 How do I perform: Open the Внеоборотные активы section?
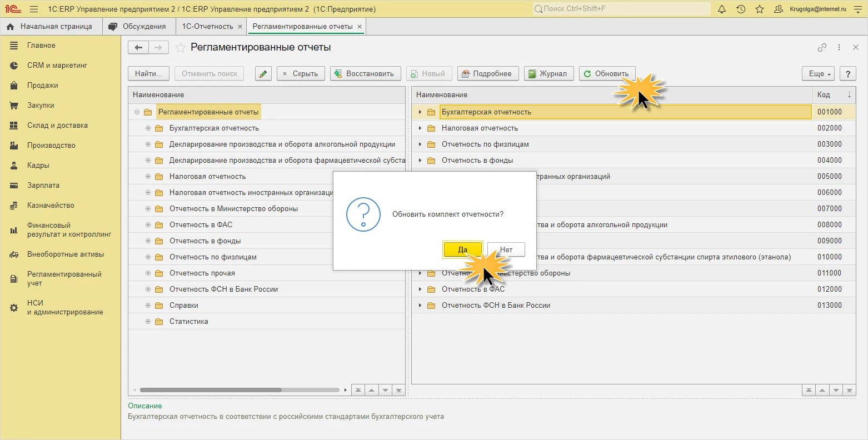[66, 254]
